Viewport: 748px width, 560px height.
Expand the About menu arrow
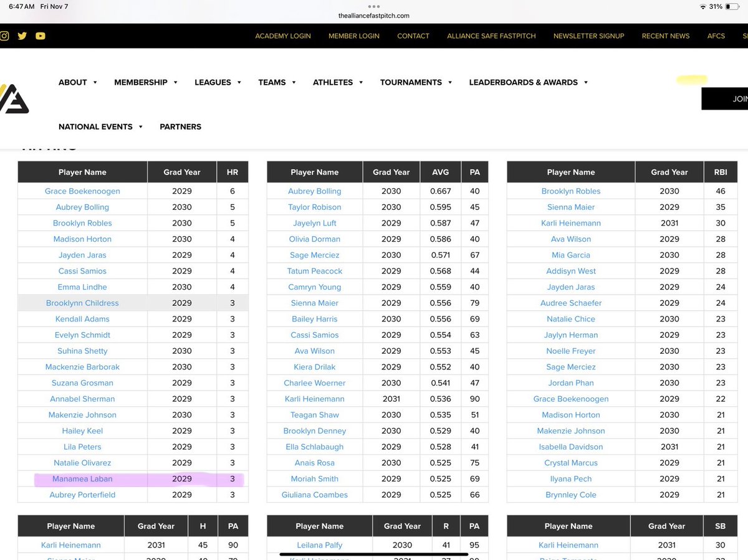coord(95,82)
